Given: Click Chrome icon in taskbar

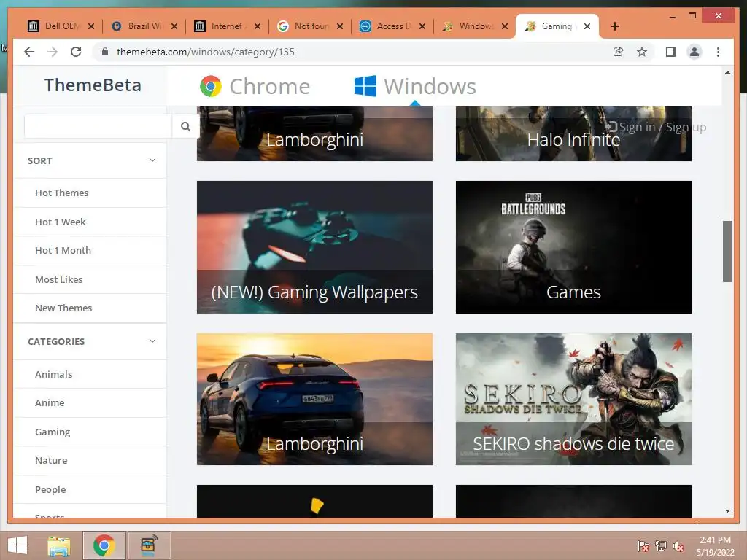Looking at the screenshot, I should 104,545.
